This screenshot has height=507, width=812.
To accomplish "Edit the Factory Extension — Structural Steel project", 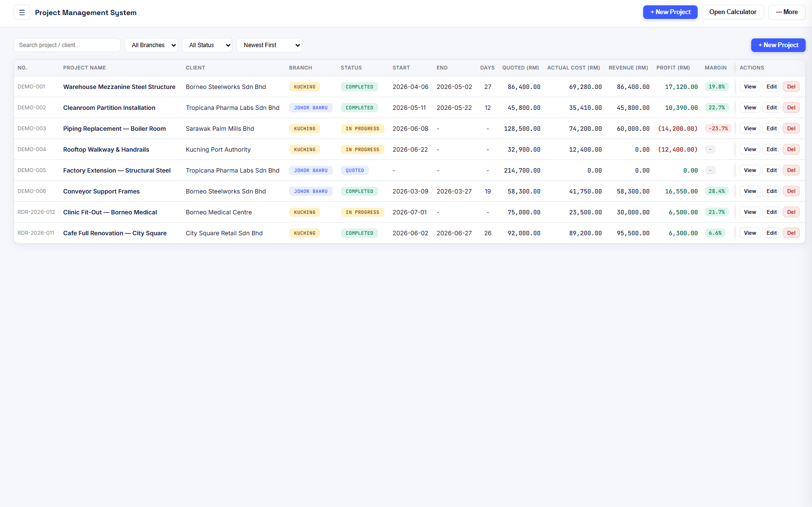I will (772, 171).
